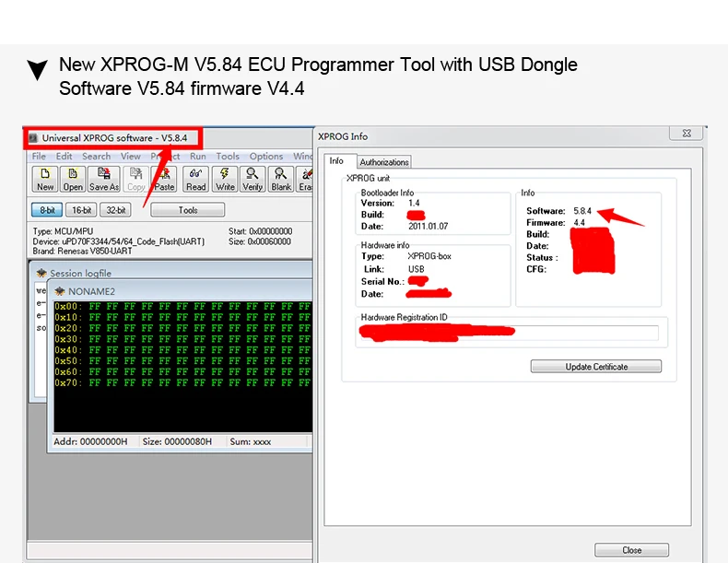
Task: Click hex row address 0x20
Action: (68, 328)
